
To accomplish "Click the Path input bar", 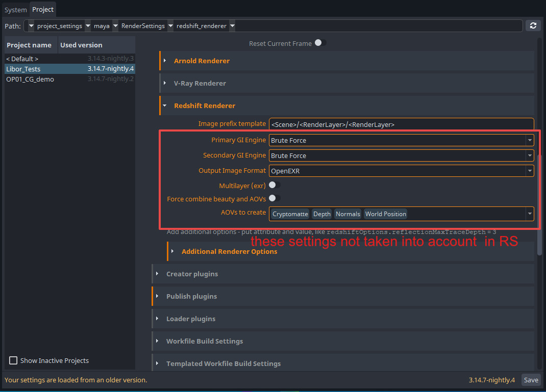I will (274, 25).
